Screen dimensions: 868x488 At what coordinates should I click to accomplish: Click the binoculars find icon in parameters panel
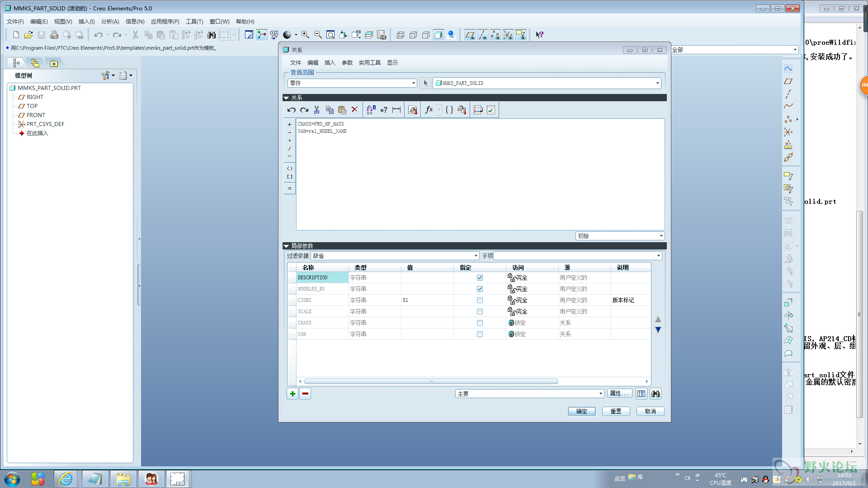coord(656,394)
